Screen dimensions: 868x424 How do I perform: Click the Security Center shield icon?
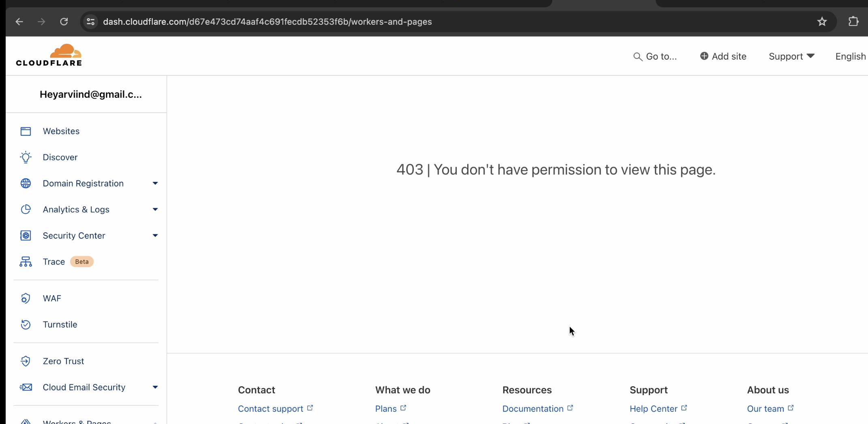click(26, 236)
